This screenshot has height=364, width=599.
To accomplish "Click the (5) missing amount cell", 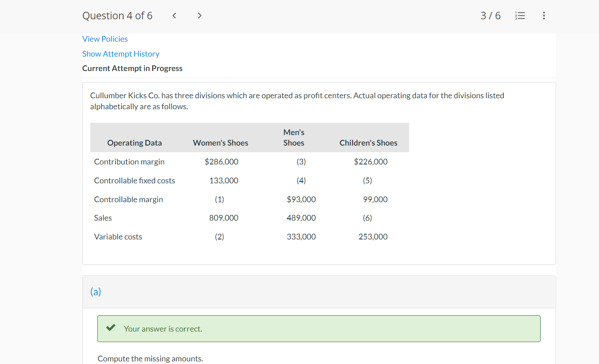I will point(367,181).
